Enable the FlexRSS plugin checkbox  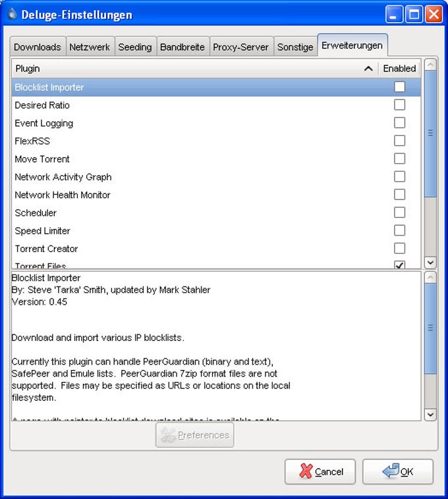(400, 140)
